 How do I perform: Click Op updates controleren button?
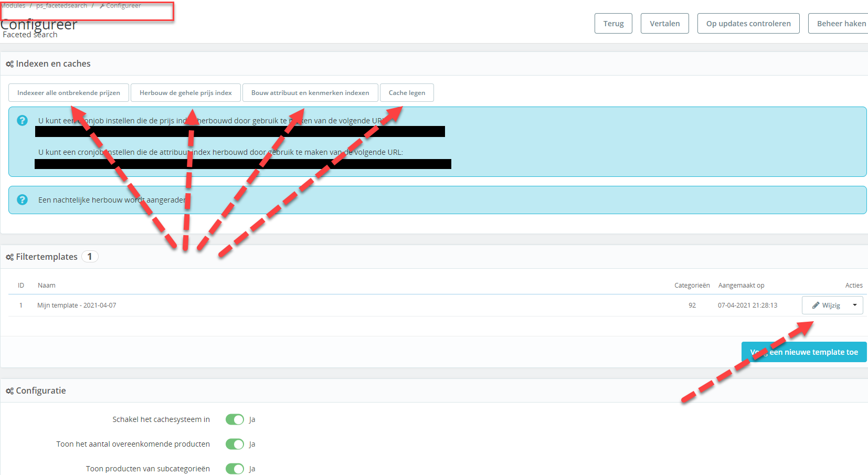coord(748,24)
